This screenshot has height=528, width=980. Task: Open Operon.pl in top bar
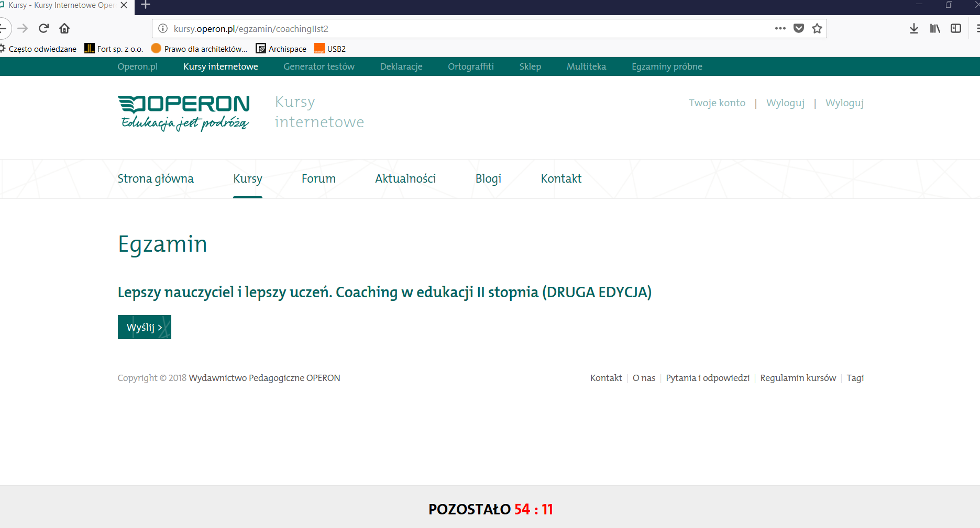click(138, 66)
